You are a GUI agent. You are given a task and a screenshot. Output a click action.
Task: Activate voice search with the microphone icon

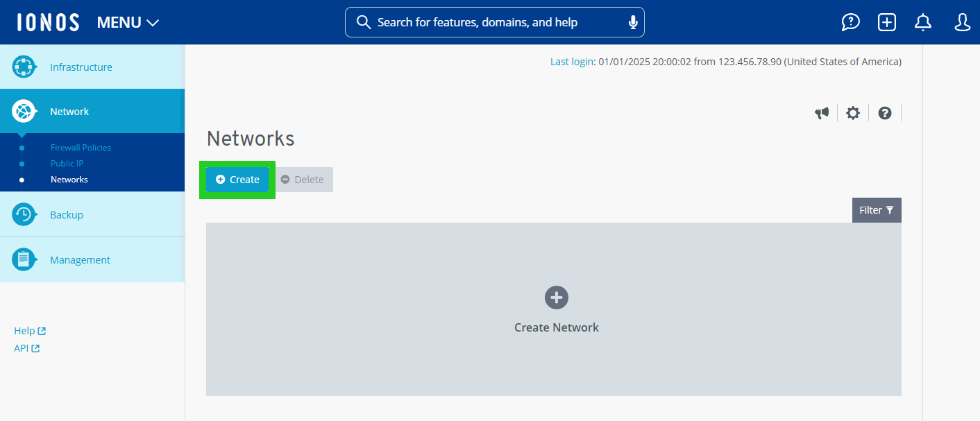[632, 22]
